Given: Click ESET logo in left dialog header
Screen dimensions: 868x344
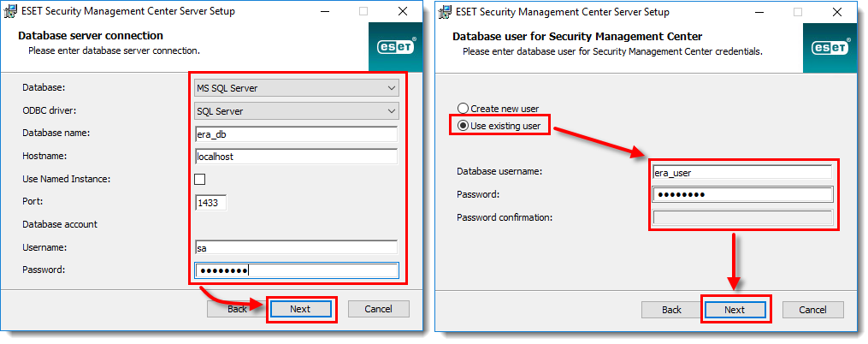Looking at the screenshot, I should tap(396, 47).
